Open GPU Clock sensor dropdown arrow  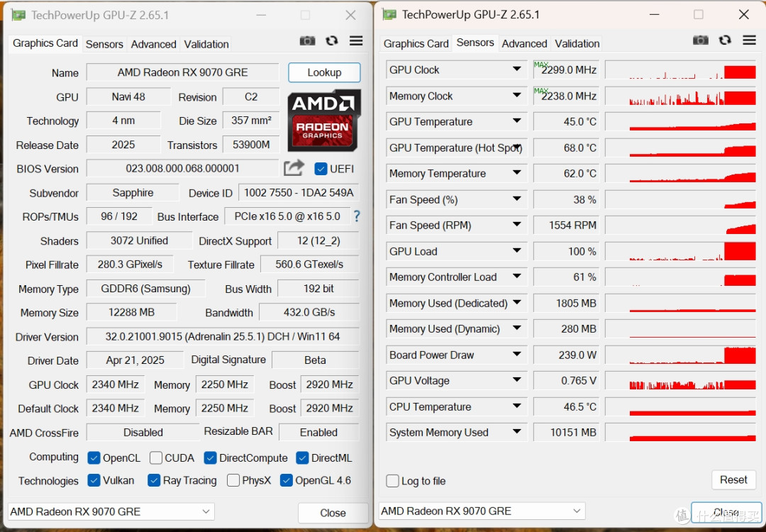516,70
